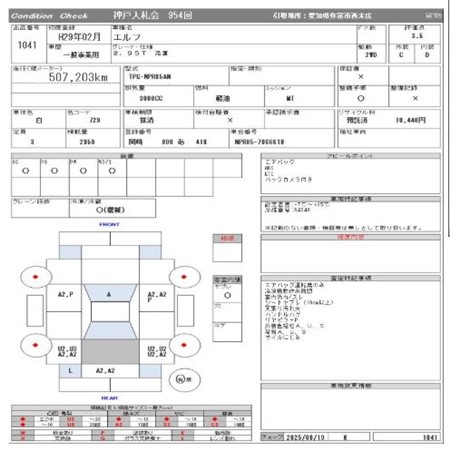Click the REAR label below vehicle diagram
The width and height of the screenshot is (450, 450).
[109, 398]
